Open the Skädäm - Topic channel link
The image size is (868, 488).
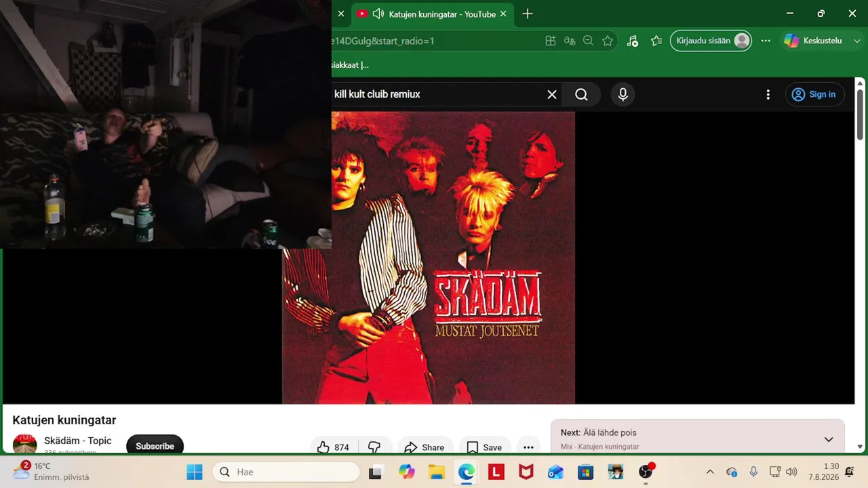click(78, 441)
